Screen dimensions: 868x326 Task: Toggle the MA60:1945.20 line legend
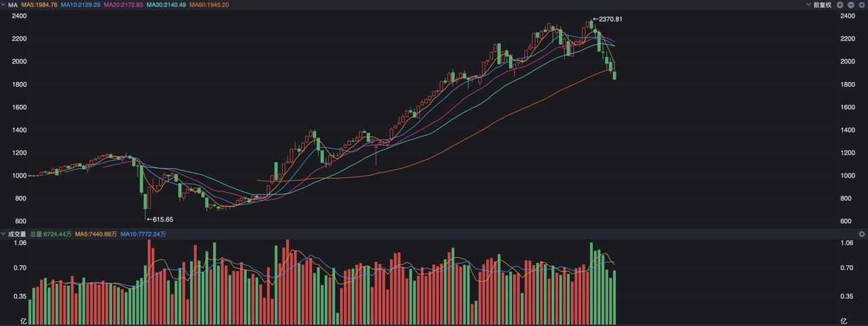209,5
